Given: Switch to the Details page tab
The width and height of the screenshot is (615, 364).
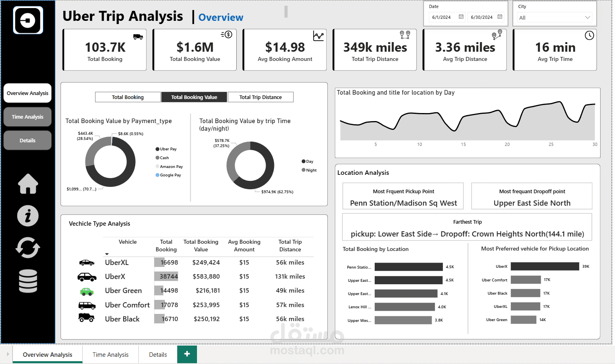Looking at the screenshot, I should pos(158,354).
